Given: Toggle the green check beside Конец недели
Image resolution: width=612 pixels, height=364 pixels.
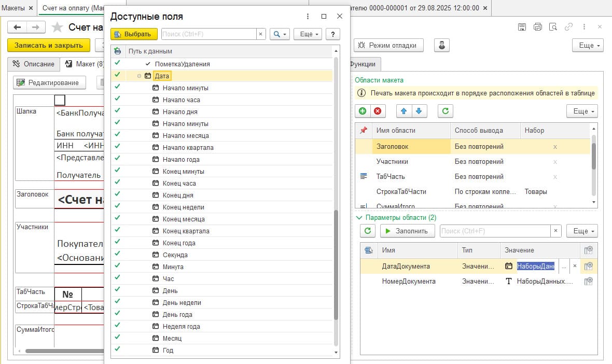Looking at the screenshot, I should tap(117, 207).
